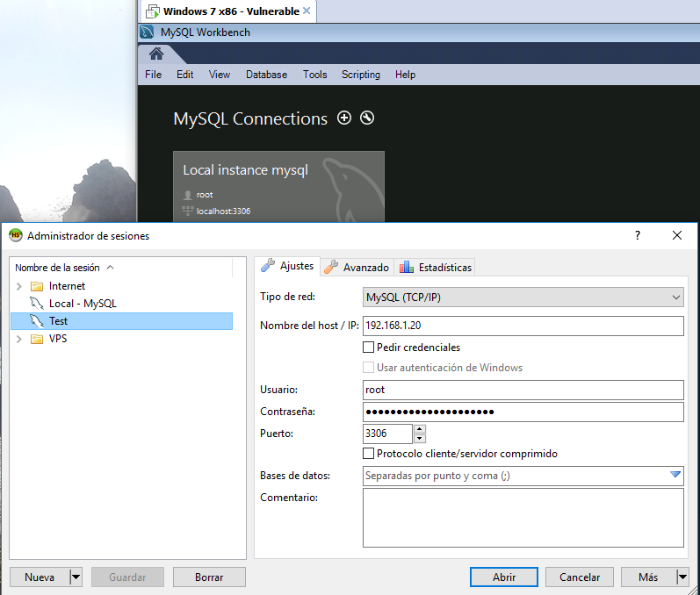Switch to the Avanzado tab
This screenshot has width=700, height=595.
tap(357, 267)
